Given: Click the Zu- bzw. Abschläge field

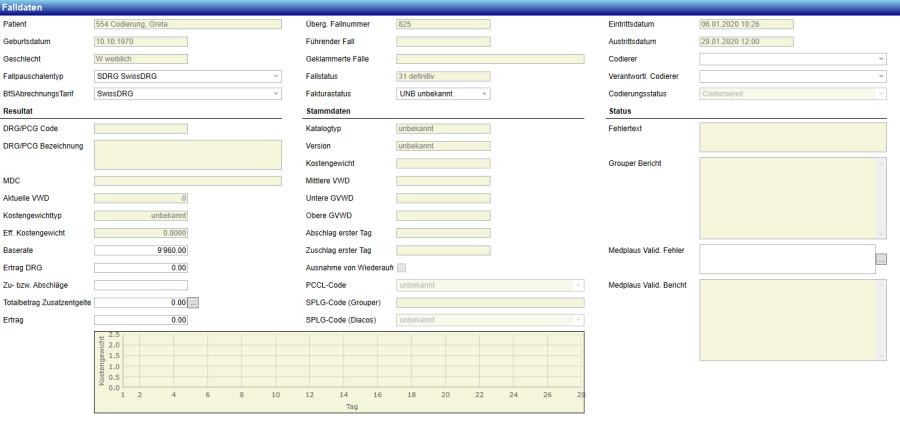Looking at the screenshot, I should pos(141,285).
